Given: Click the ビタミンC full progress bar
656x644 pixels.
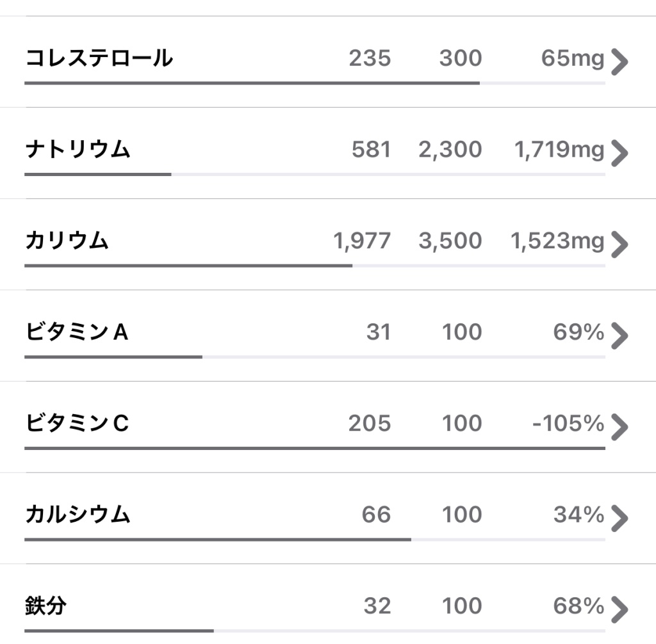Looking at the screenshot, I should [315, 448].
